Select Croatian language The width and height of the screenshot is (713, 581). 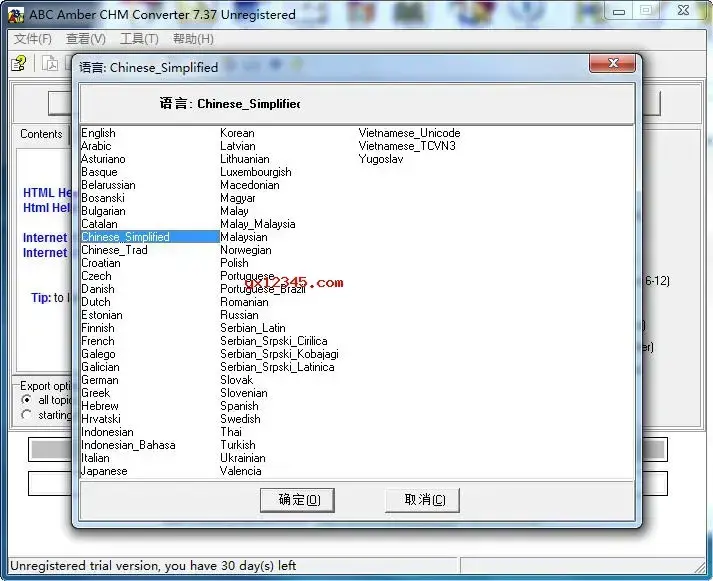click(100, 263)
